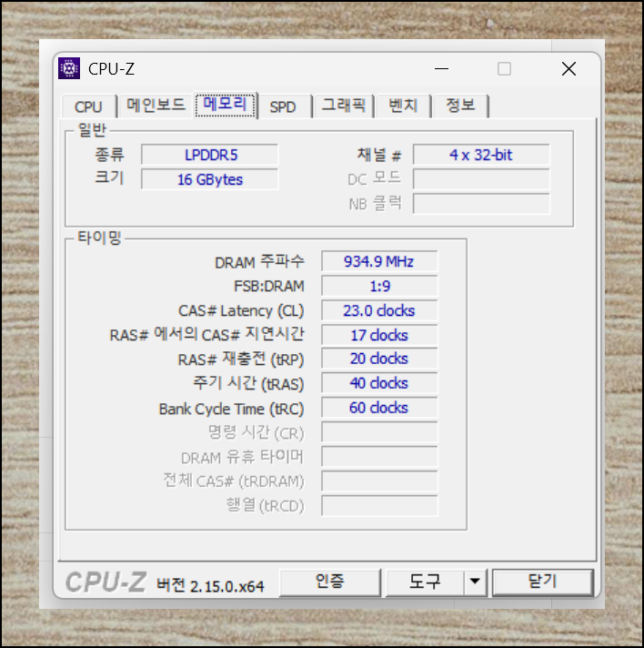This screenshot has height=648, width=644.
Task: Open the 벤치 tab
Action: 403,106
